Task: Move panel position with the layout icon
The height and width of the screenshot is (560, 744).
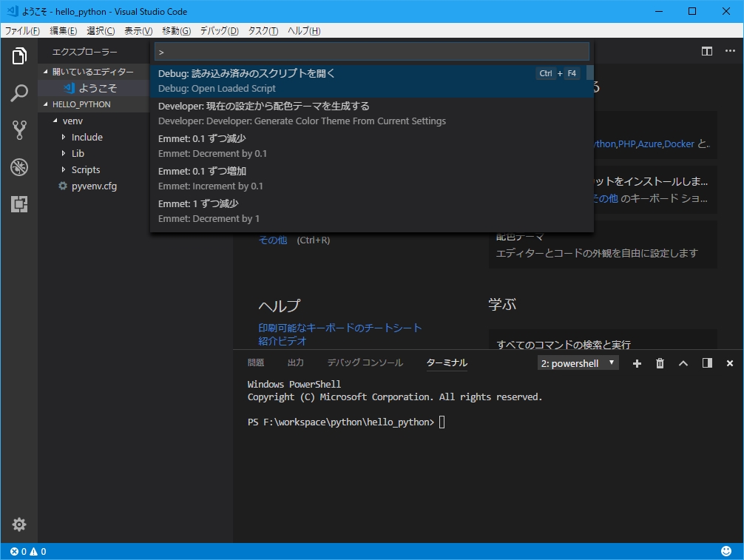Action: click(707, 363)
